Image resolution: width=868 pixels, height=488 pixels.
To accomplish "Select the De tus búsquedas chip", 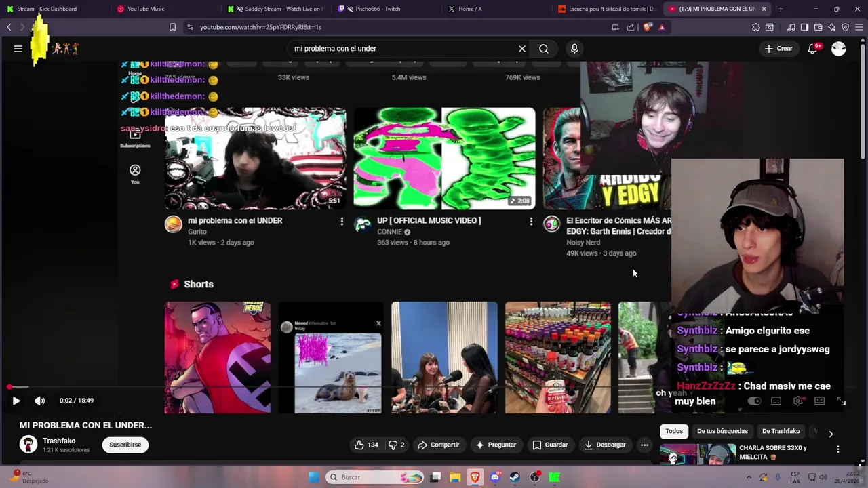I will [722, 431].
